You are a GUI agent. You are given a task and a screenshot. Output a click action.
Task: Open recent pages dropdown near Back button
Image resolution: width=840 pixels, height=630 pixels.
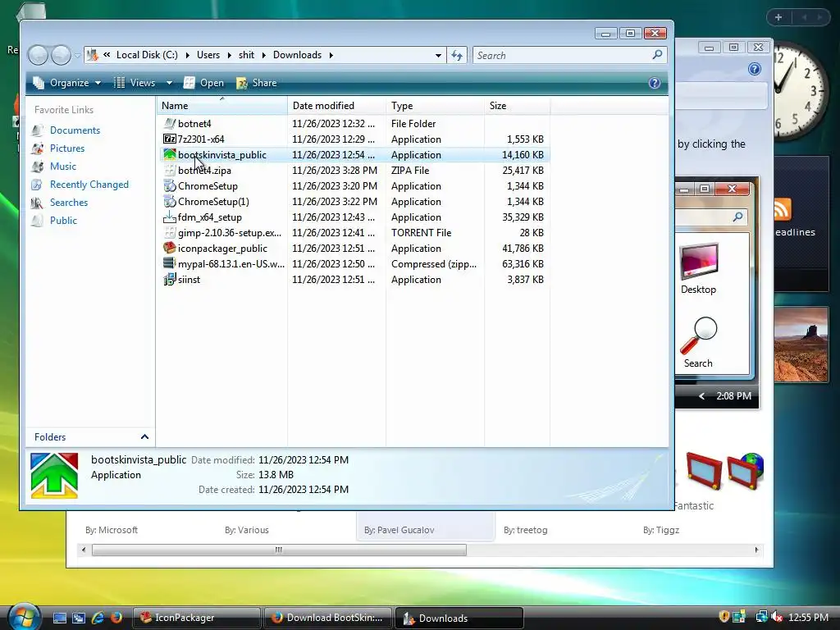(77, 55)
